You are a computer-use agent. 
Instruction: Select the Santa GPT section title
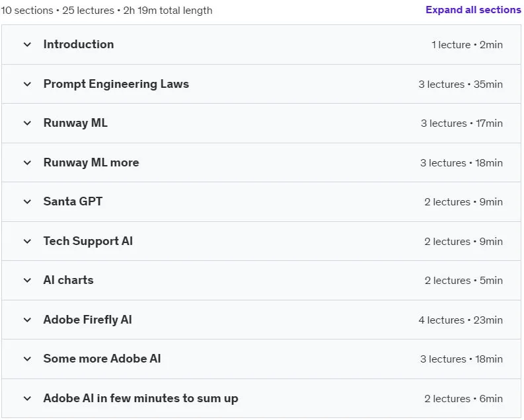(73, 201)
